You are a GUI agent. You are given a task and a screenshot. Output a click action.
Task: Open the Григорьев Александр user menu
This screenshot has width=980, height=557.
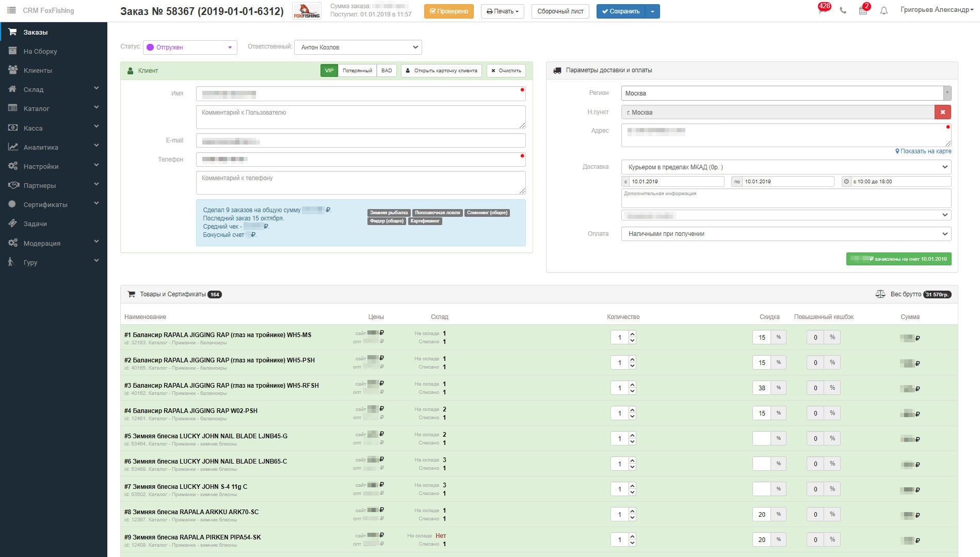[x=937, y=10]
